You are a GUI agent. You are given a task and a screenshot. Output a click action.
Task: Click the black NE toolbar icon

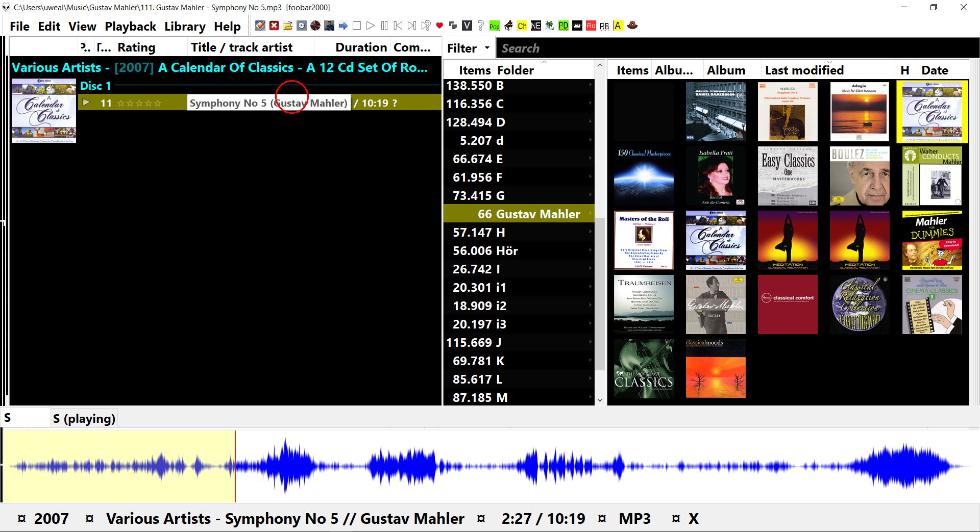536,26
